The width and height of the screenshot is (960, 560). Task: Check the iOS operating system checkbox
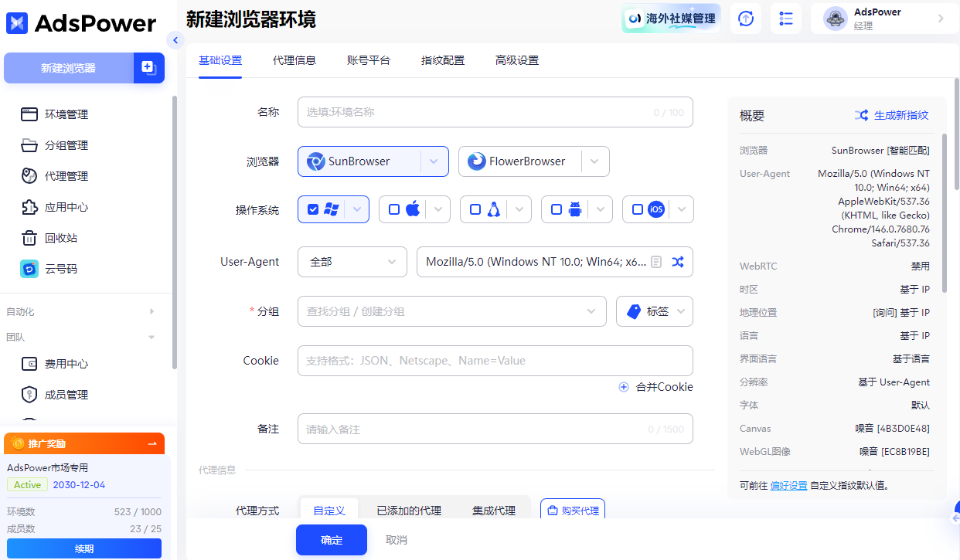(635, 209)
